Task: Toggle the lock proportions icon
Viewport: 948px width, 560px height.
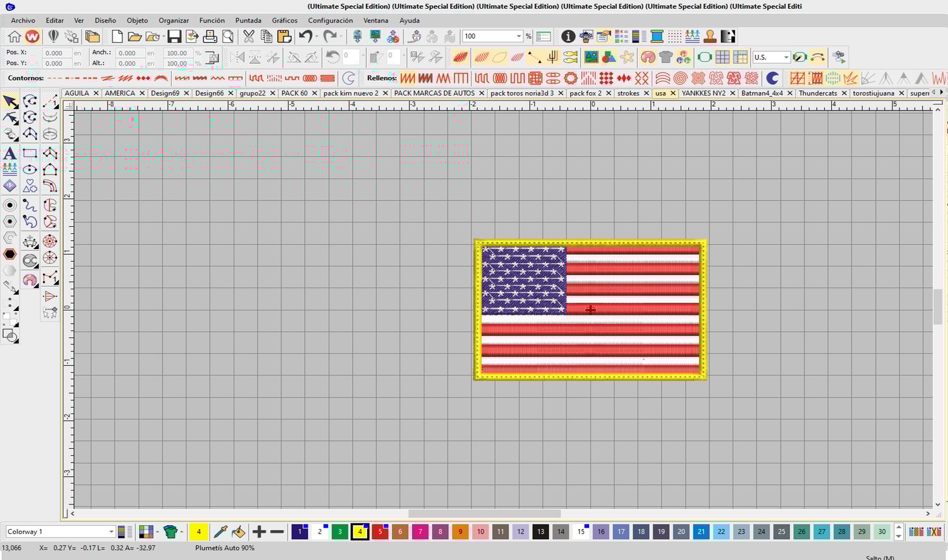Action: click(212, 58)
